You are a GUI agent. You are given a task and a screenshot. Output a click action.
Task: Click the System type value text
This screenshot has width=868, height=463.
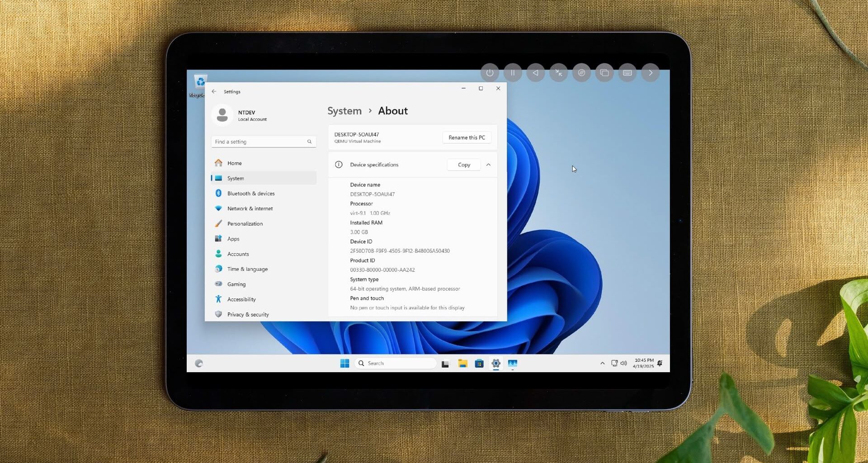[x=405, y=289]
